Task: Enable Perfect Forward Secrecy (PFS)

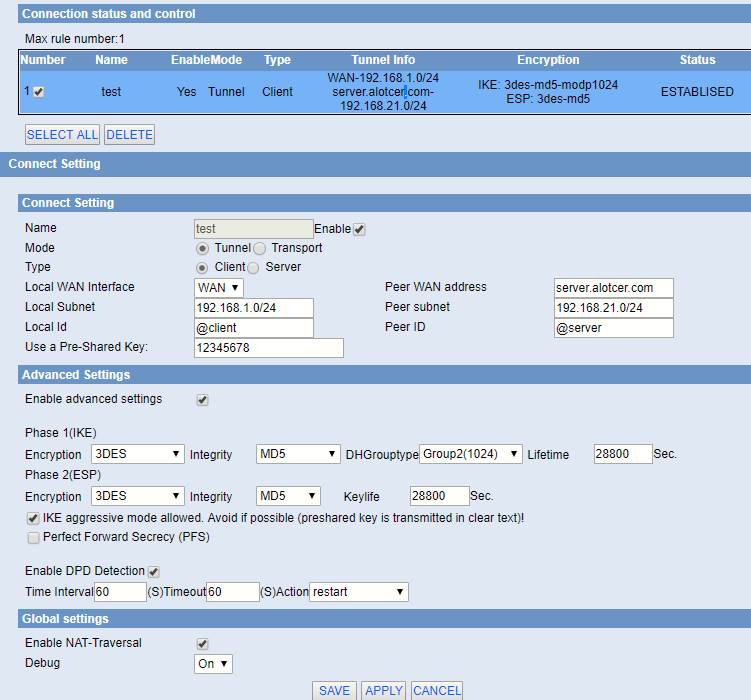Action: pos(33,537)
